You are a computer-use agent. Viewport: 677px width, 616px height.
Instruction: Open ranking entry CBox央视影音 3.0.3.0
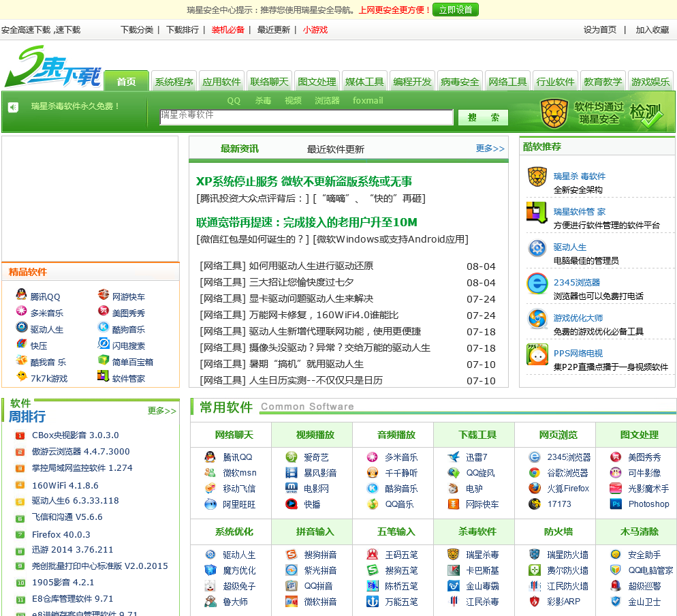[76, 435]
